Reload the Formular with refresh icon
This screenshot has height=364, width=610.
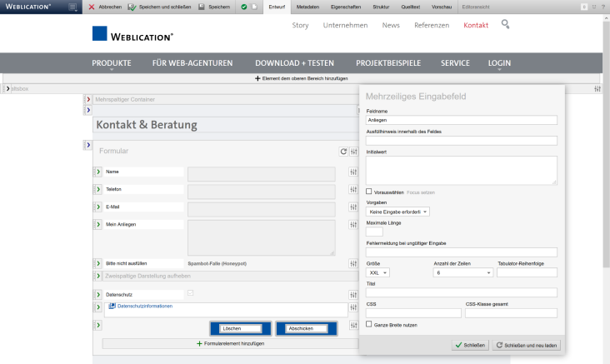pyautogui.click(x=343, y=152)
